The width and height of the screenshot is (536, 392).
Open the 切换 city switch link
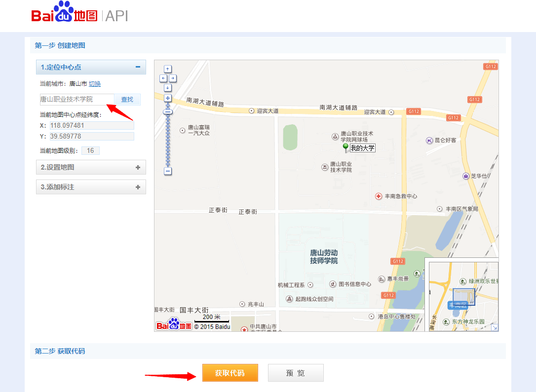coord(94,84)
